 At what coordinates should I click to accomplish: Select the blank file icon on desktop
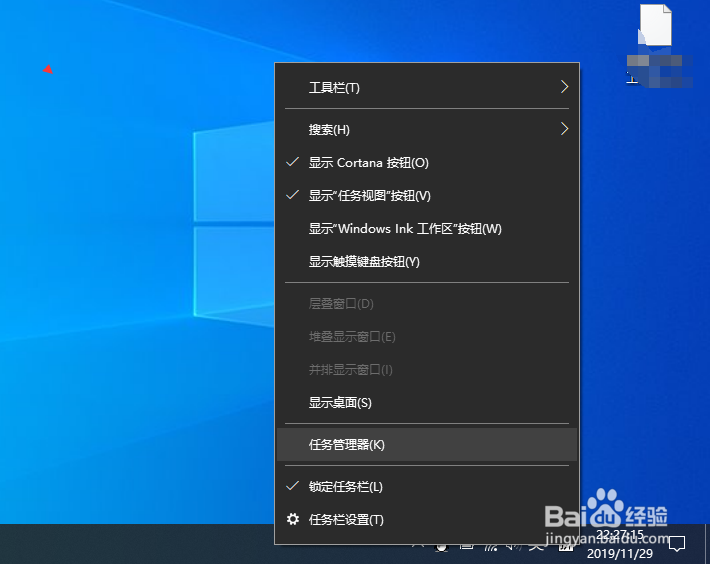pyautogui.click(x=655, y=25)
